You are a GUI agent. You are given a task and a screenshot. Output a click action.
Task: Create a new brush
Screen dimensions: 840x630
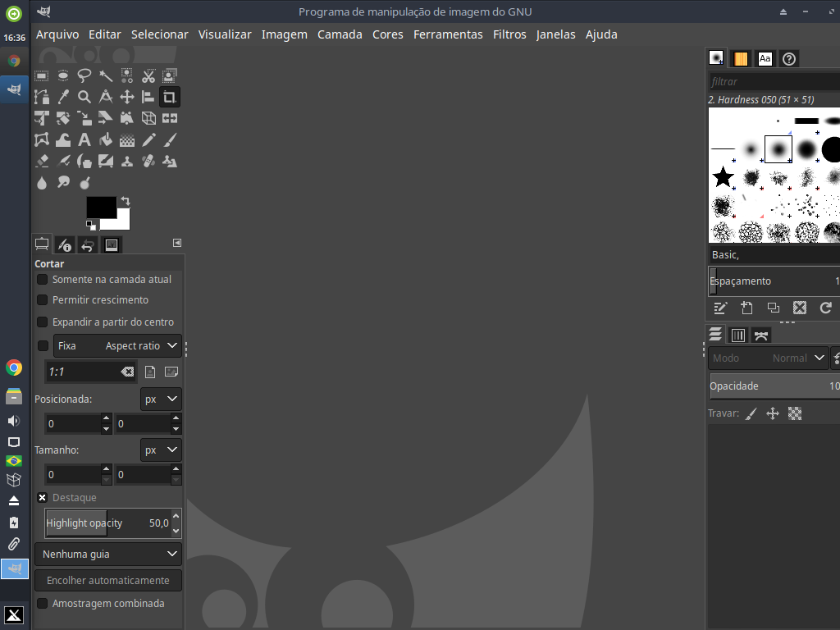[746, 308]
